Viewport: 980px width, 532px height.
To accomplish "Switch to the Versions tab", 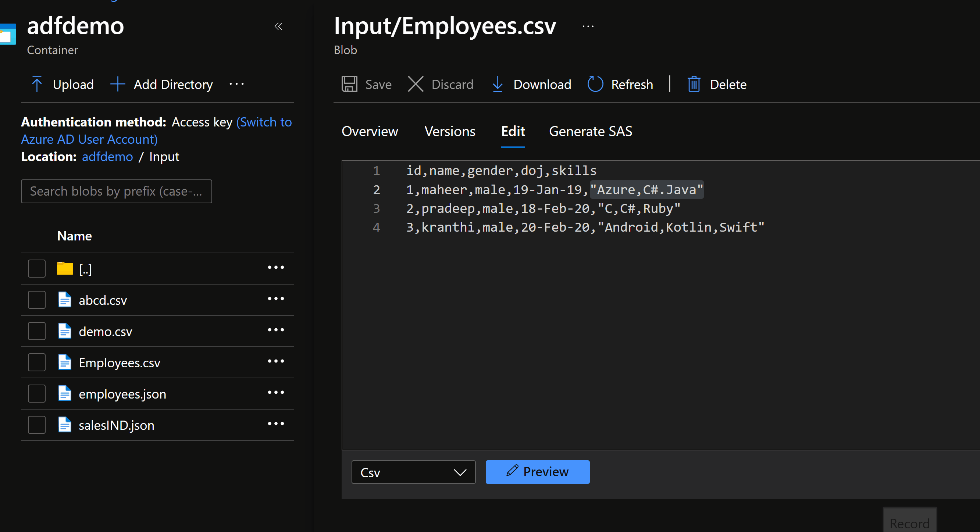I will [449, 131].
